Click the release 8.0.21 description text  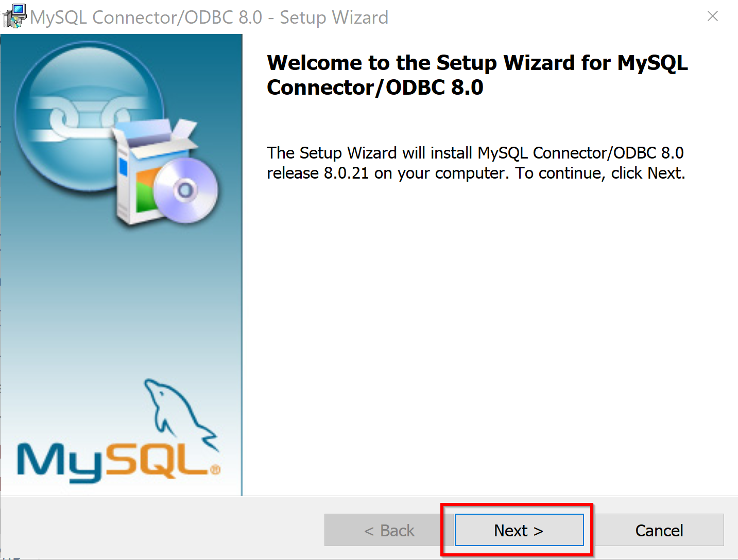click(475, 163)
